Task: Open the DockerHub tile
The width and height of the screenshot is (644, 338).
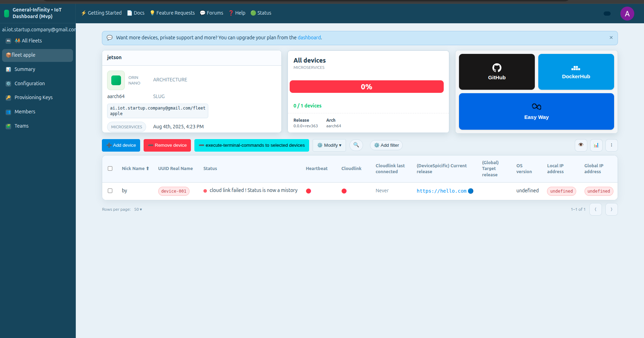Action: [x=576, y=72]
